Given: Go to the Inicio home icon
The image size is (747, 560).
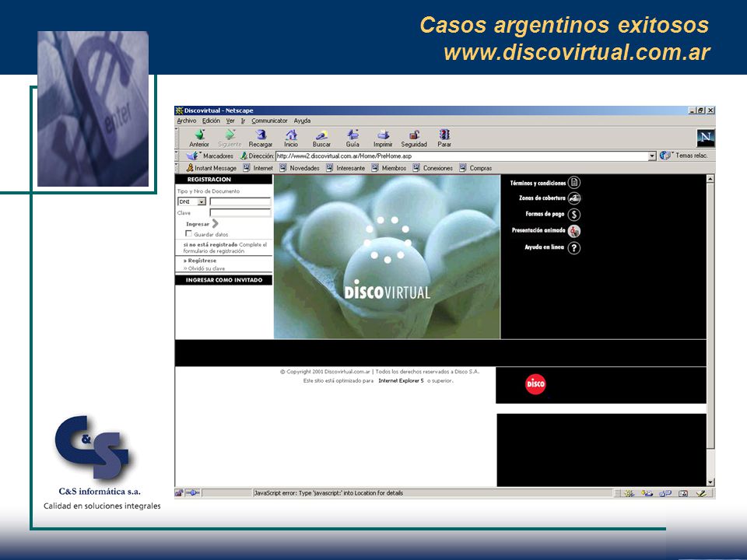Looking at the screenshot, I should coord(291,138).
